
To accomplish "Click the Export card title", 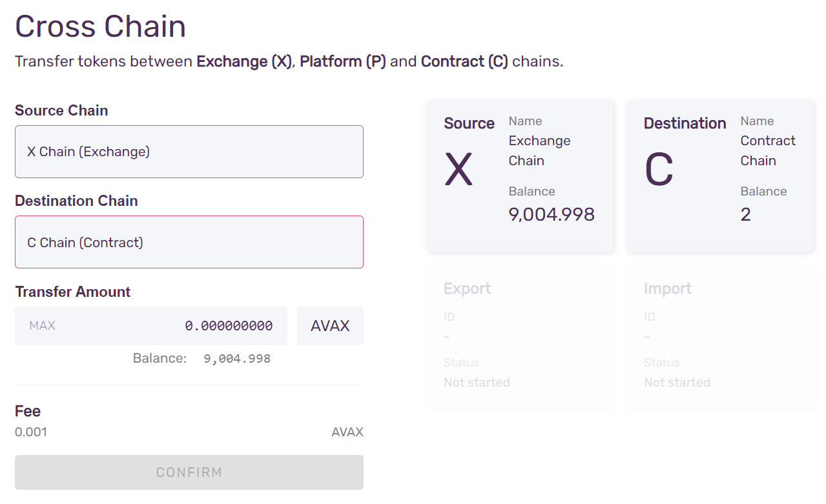I will (x=467, y=288).
